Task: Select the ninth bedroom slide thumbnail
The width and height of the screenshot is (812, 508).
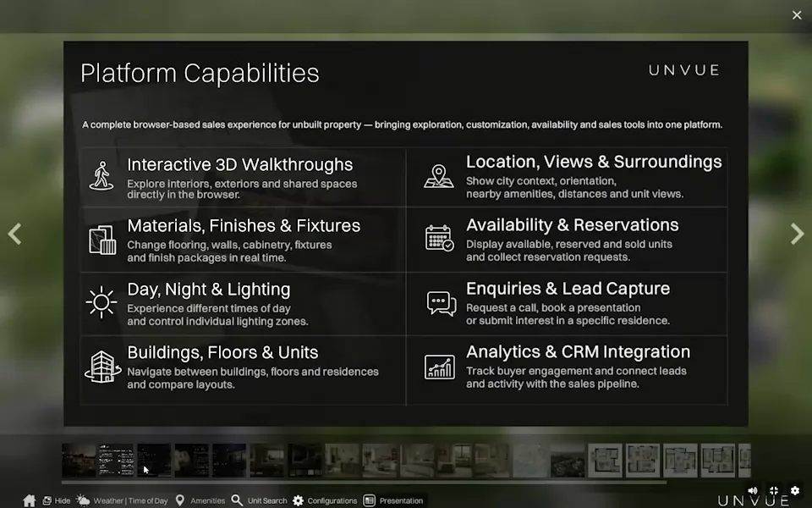Action: pyautogui.click(x=380, y=461)
